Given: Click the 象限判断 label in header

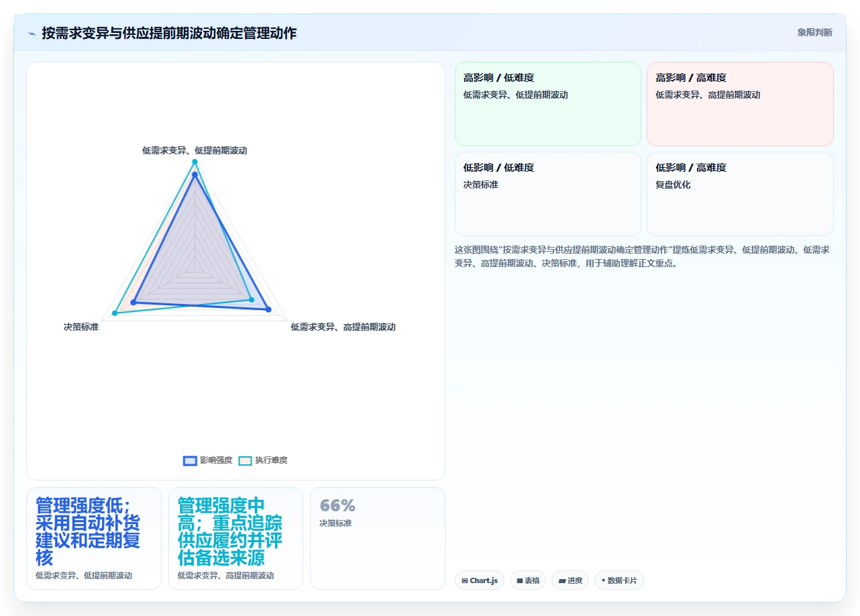Looking at the screenshot, I should [x=815, y=32].
